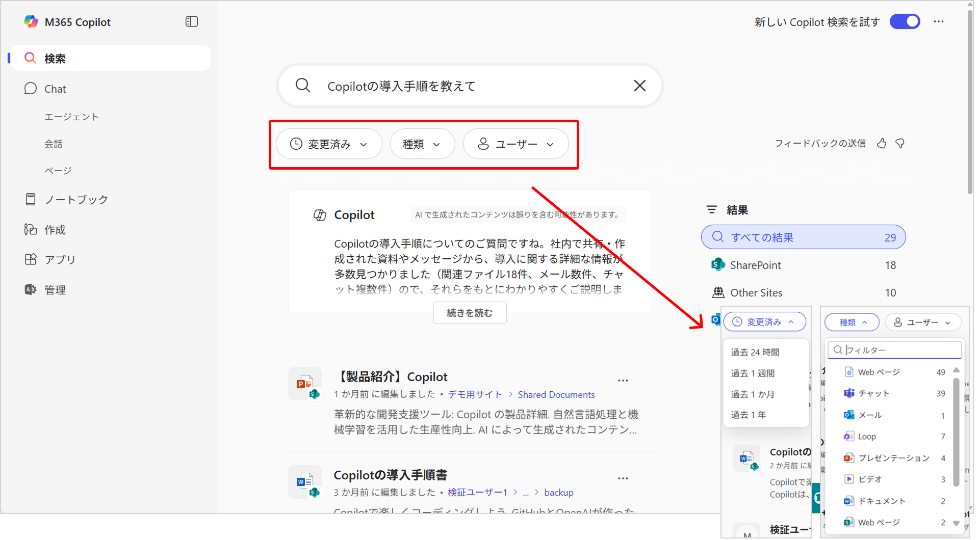Expand the 種類 filter dropdown

tap(422, 144)
